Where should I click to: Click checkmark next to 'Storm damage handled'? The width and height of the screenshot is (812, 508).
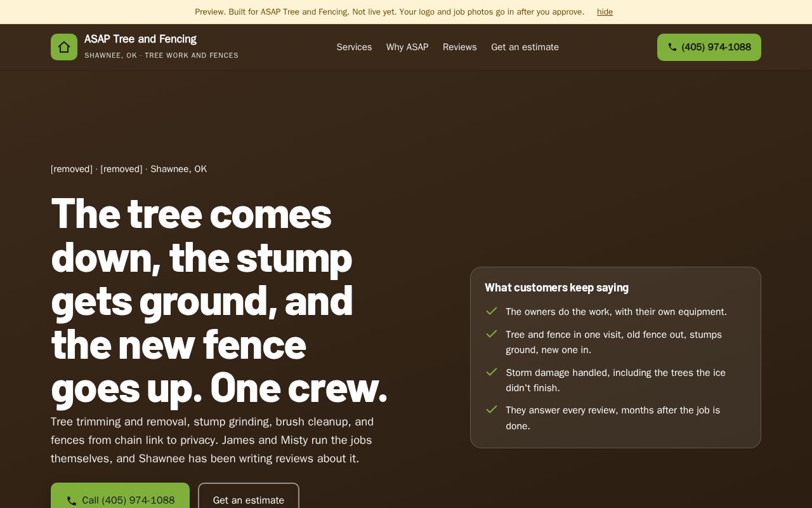coord(492,372)
